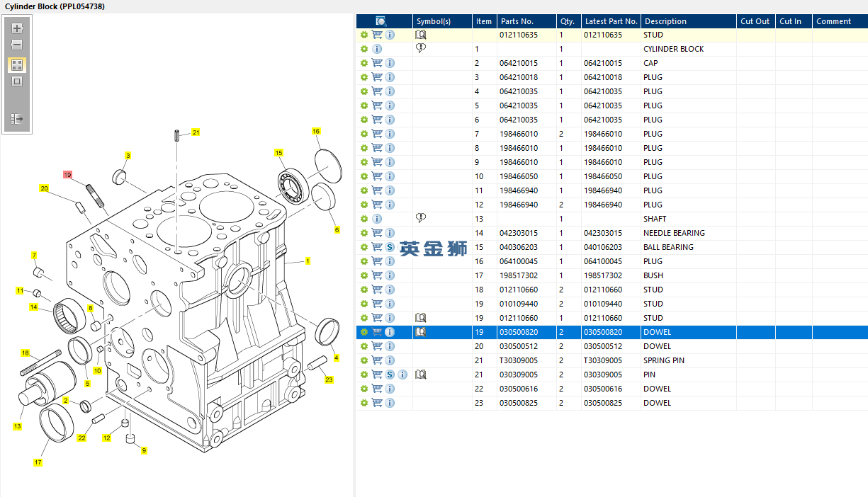Viewport: 868px width, 497px height.
Task: Click the red highlighted callout 19
Action: pyautogui.click(x=68, y=174)
